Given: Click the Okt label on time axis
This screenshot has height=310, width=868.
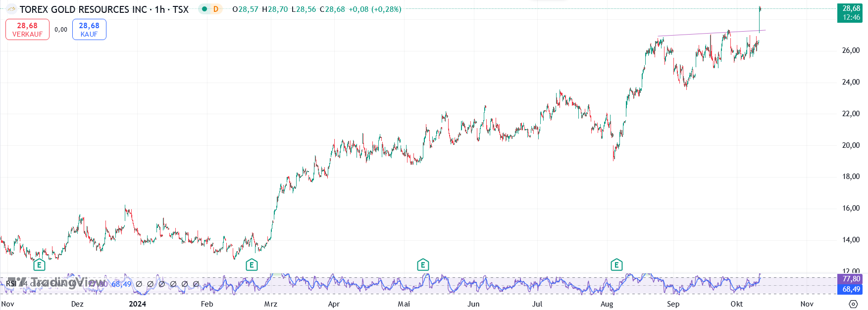Looking at the screenshot, I should [737, 304].
